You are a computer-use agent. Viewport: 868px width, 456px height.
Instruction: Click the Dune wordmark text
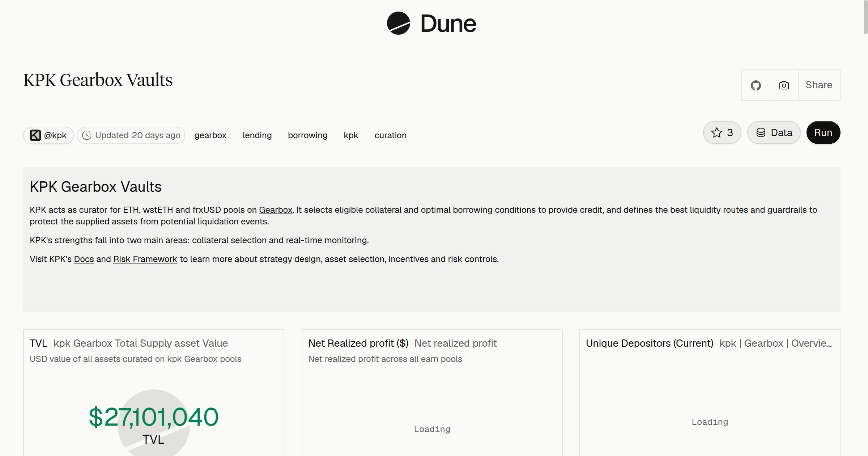coord(448,24)
